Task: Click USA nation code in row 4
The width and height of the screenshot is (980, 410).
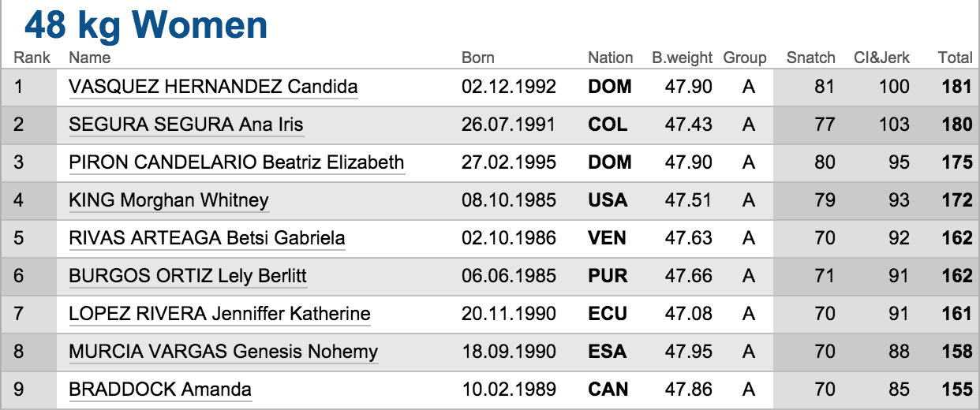Action: [608, 200]
